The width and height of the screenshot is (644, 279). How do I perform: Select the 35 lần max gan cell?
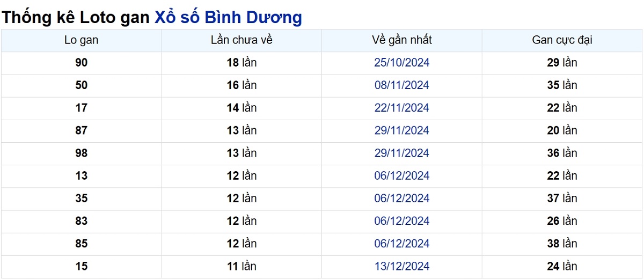562,85
